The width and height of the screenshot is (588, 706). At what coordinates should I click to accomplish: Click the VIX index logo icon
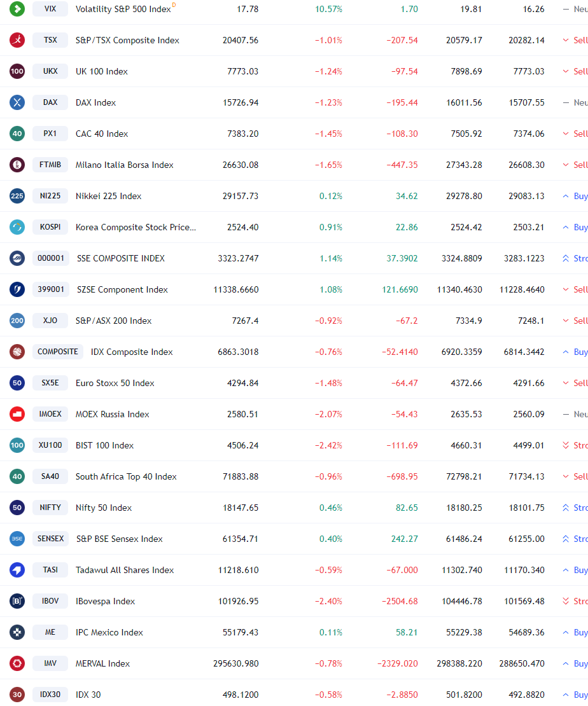tap(17, 9)
